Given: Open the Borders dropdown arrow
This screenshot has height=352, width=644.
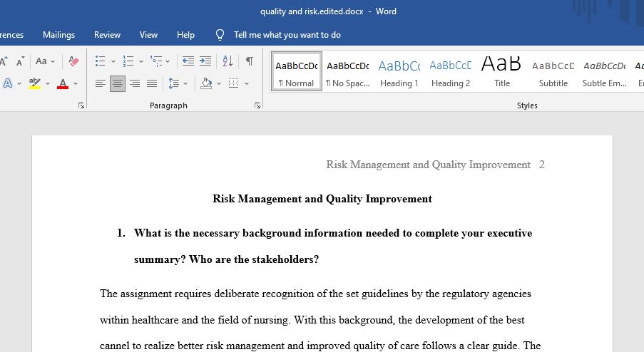Looking at the screenshot, I should coord(247,83).
